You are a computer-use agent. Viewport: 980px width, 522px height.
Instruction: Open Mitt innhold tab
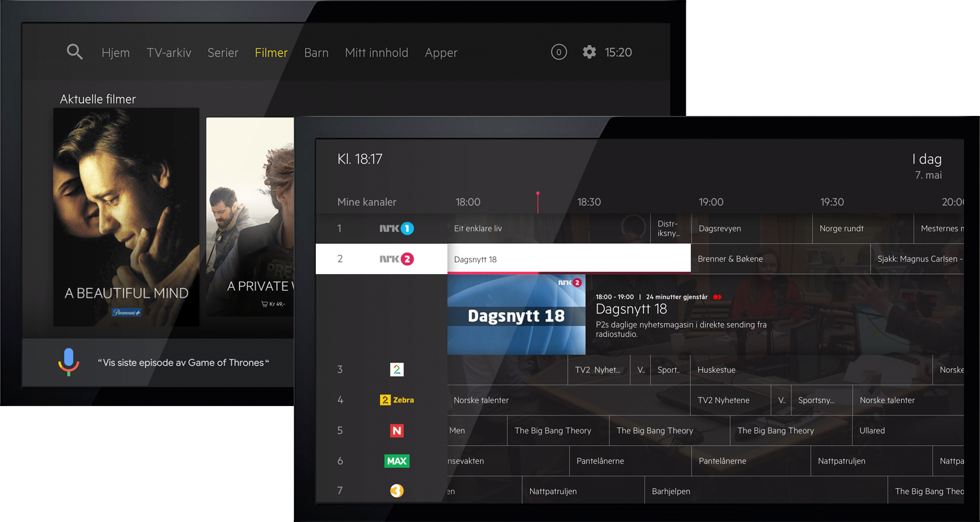(x=376, y=53)
